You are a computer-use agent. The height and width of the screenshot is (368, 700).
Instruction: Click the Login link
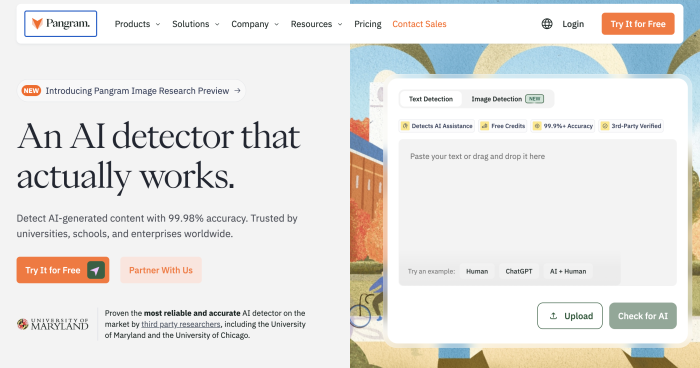573,24
